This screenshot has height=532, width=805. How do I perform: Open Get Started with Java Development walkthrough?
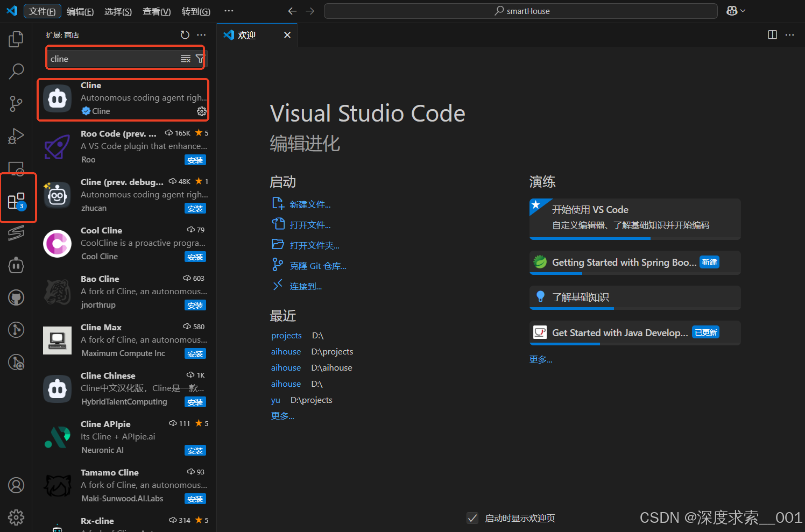tap(635, 333)
